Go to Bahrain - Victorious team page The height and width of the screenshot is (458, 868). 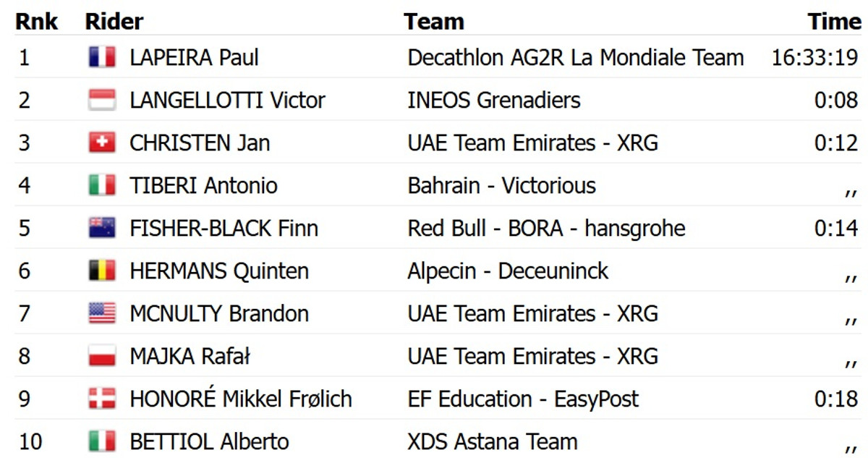[x=501, y=185]
